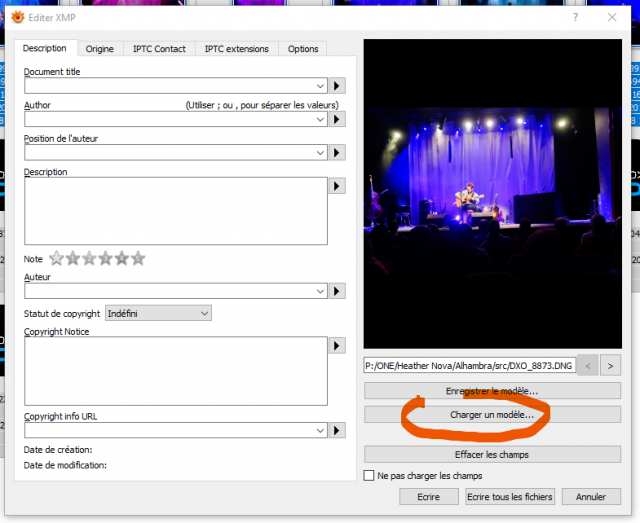The image size is (640, 523).
Task: Click the XnView icon in title bar
Action: [x=18, y=17]
